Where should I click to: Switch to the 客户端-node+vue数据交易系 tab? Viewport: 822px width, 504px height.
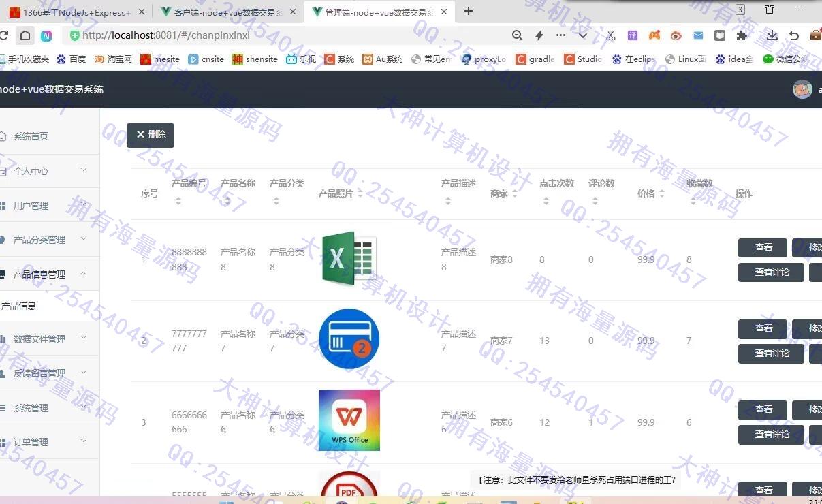(x=228, y=12)
